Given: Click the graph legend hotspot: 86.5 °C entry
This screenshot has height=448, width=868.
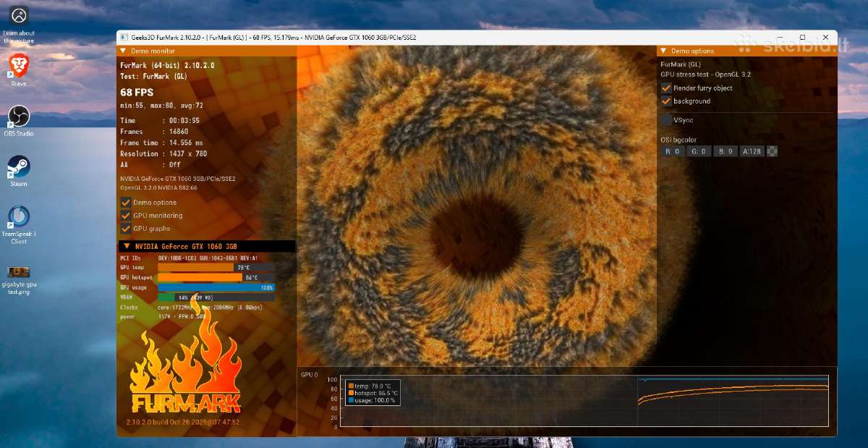Looking at the screenshot, I should coord(373,393).
